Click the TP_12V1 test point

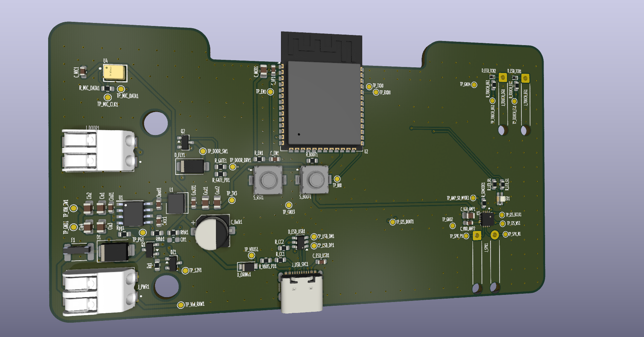[185, 270]
